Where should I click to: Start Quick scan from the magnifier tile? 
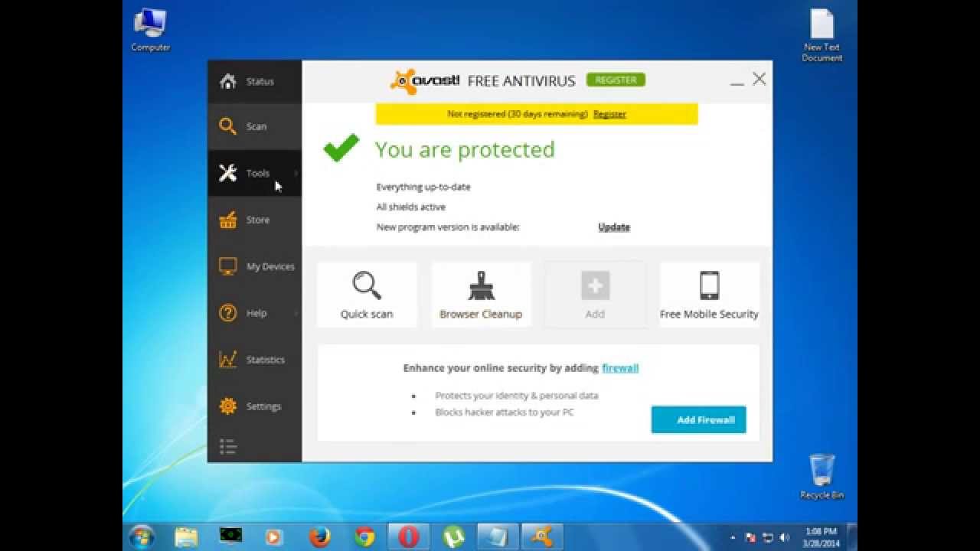click(367, 295)
